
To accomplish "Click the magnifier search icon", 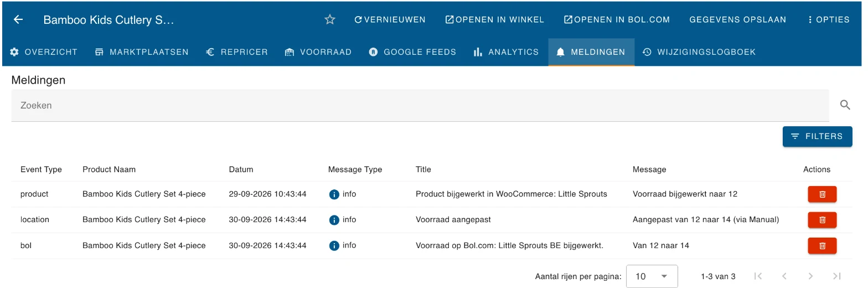I will point(845,105).
